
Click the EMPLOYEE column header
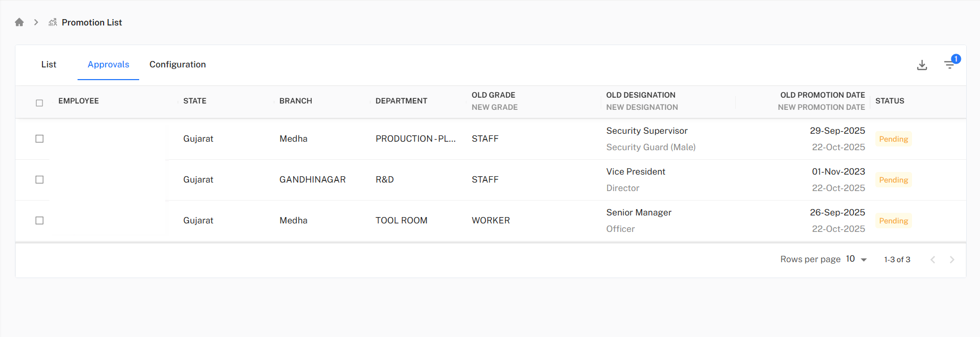point(79,101)
